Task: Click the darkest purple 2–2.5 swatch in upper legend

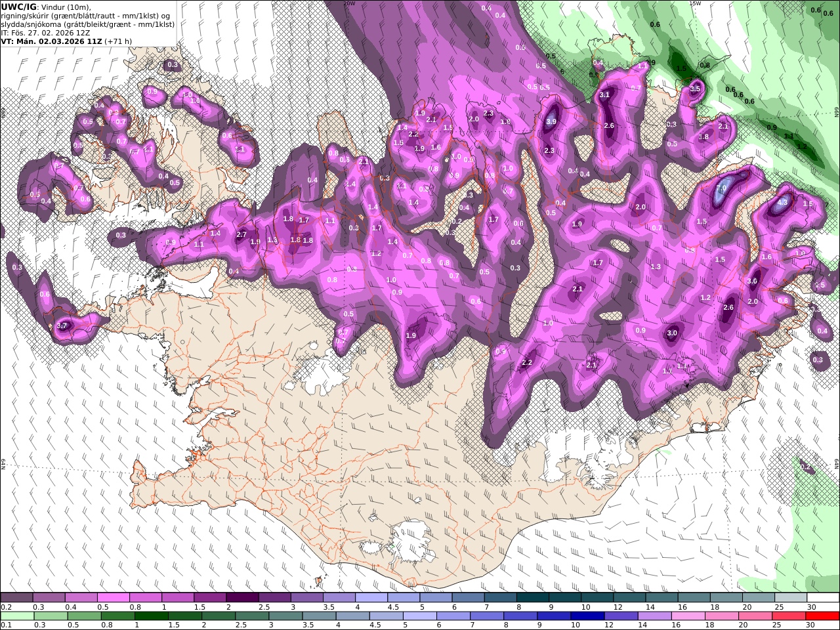Action: pos(241,598)
